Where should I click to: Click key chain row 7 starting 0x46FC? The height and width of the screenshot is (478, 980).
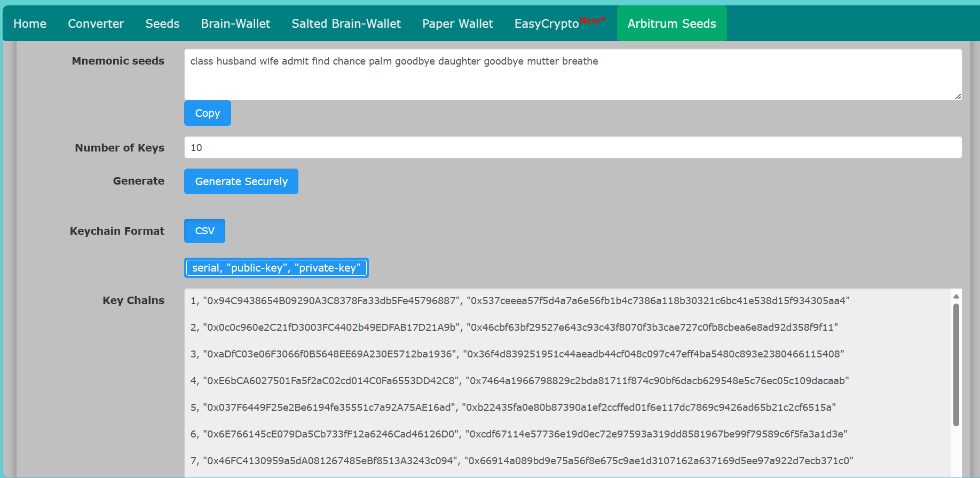click(522, 461)
